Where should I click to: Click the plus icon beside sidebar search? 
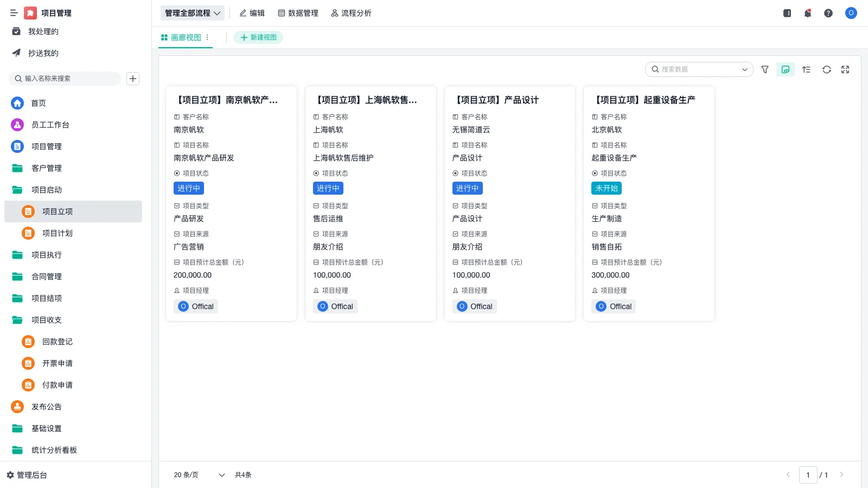133,79
